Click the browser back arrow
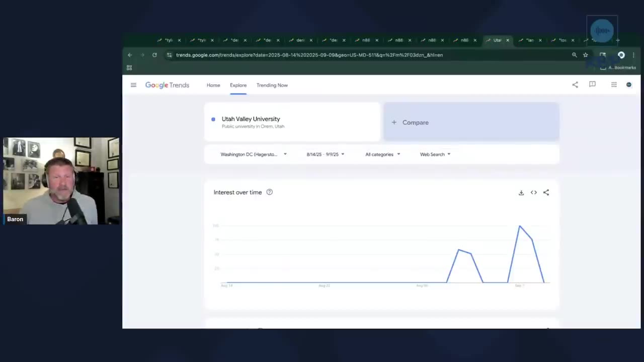644x362 pixels. click(130, 55)
